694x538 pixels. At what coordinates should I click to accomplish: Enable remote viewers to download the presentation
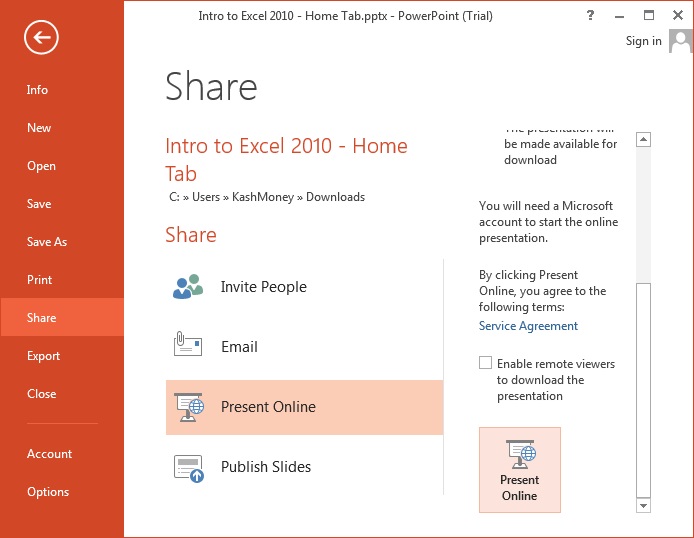[486, 363]
